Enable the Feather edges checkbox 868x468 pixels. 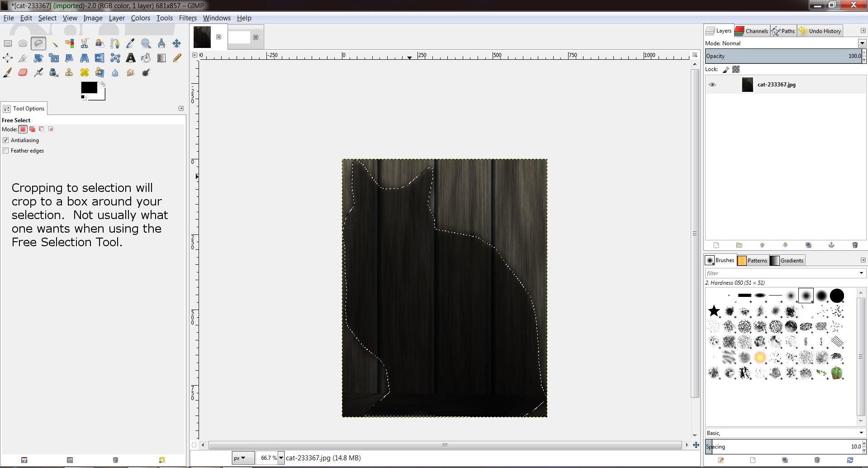pyautogui.click(x=6, y=151)
